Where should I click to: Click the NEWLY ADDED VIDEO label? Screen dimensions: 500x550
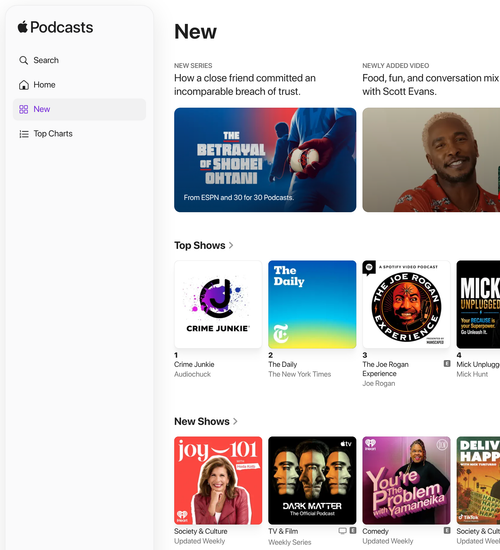[x=396, y=66]
